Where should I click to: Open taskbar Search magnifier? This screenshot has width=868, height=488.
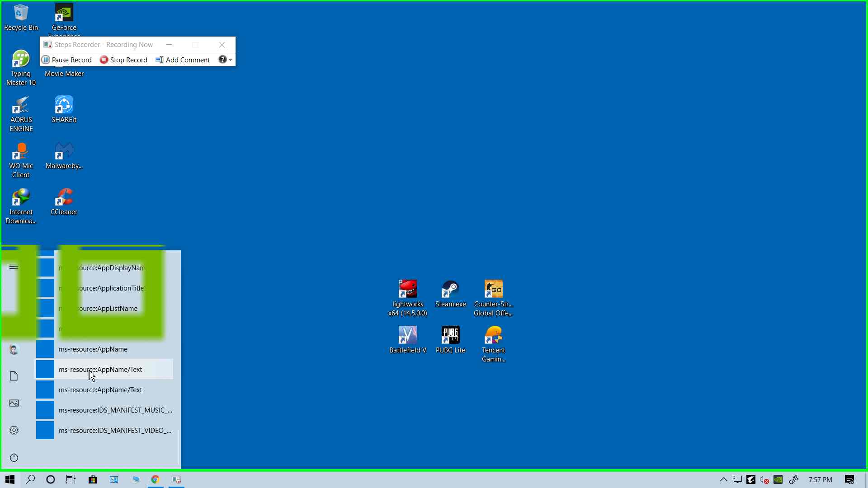click(x=30, y=479)
